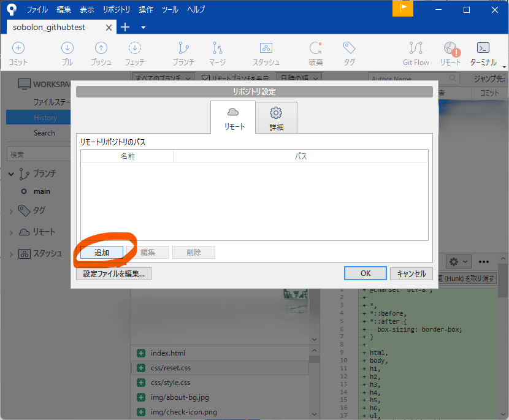
Task: Click the plus icon beside css/style.css
Action: (x=141, y=383)
